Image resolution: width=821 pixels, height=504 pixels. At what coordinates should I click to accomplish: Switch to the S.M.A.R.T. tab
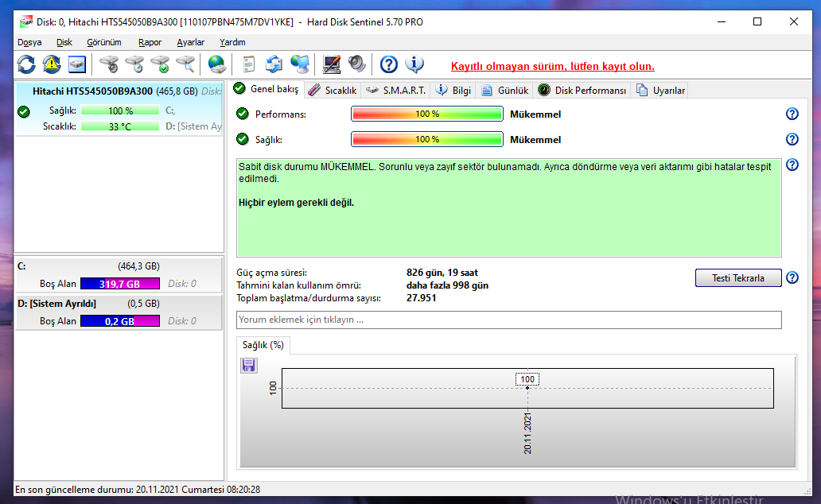tap(396, 91)
